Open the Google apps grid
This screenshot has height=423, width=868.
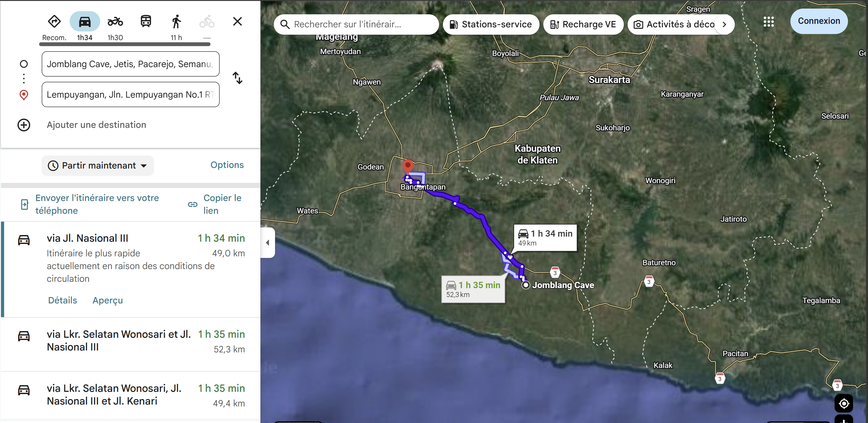click(x=768, y=22)
